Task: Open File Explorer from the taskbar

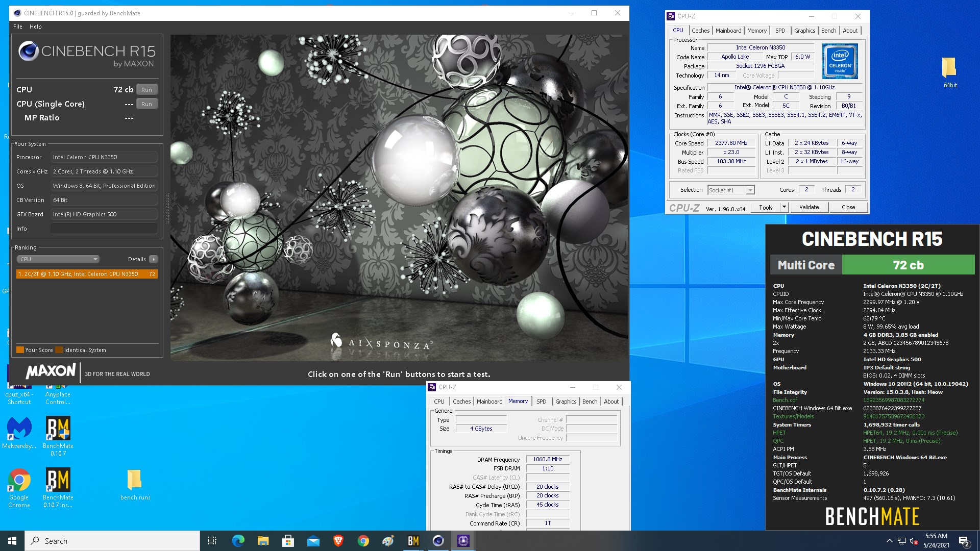Action: [x=263, y=541]
